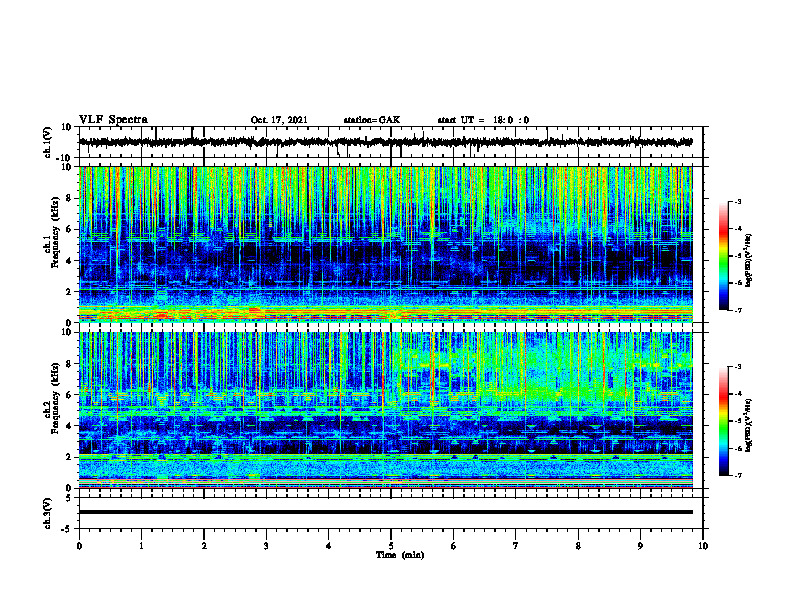Click the ch.1 voltage waveform trace
The image size is (792, 612).
(x=385, y=142)
